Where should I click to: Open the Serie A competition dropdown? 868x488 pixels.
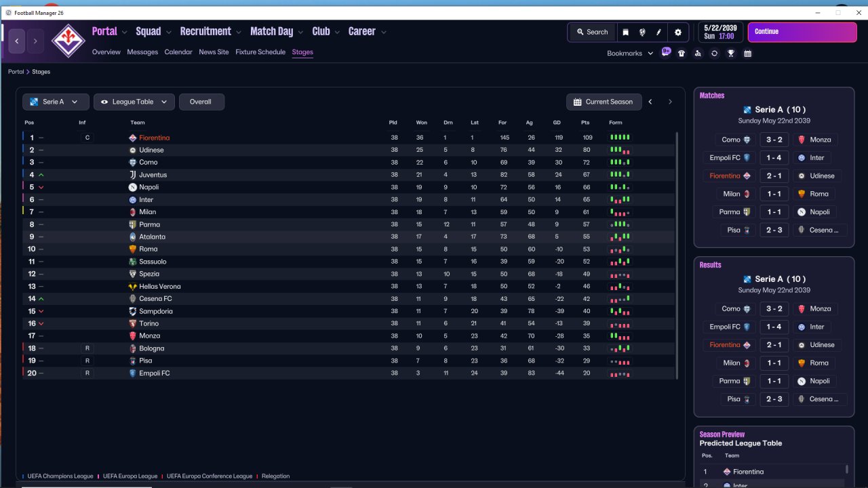click(56, 102)
